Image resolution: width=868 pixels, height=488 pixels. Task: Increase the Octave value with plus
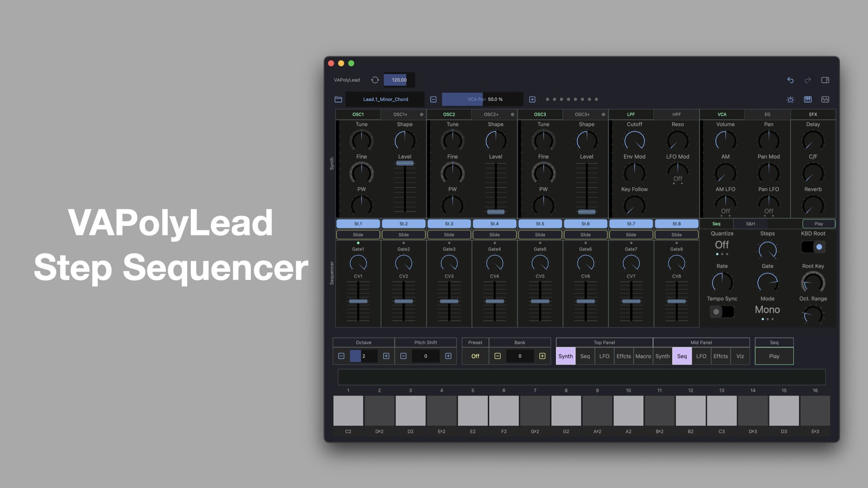click(x=386, y=356)
